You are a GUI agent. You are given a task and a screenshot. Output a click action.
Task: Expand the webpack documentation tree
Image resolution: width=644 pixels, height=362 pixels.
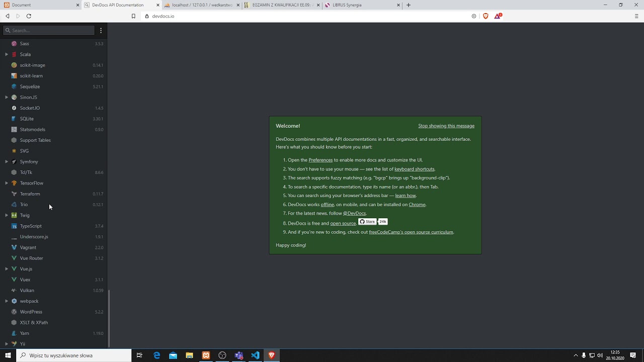coord(7,301)
